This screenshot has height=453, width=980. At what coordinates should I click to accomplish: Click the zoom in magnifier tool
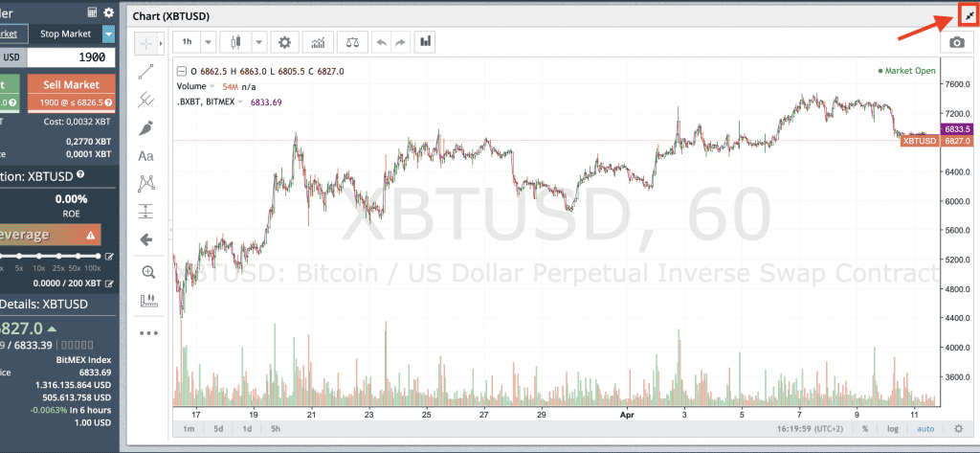pyautogui.click(x=146, y=272)
